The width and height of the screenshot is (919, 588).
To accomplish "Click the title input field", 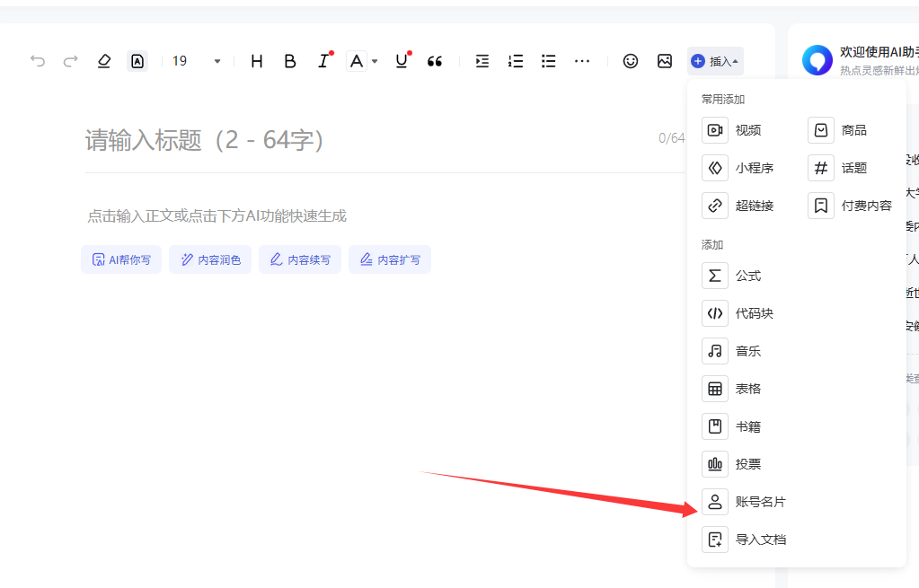I will click(359, 140).
